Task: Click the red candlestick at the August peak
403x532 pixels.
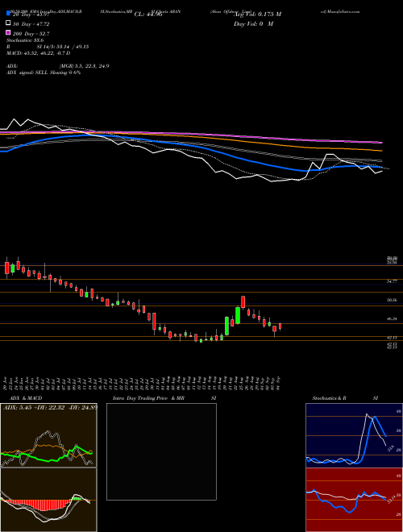Action: (243, 301)
